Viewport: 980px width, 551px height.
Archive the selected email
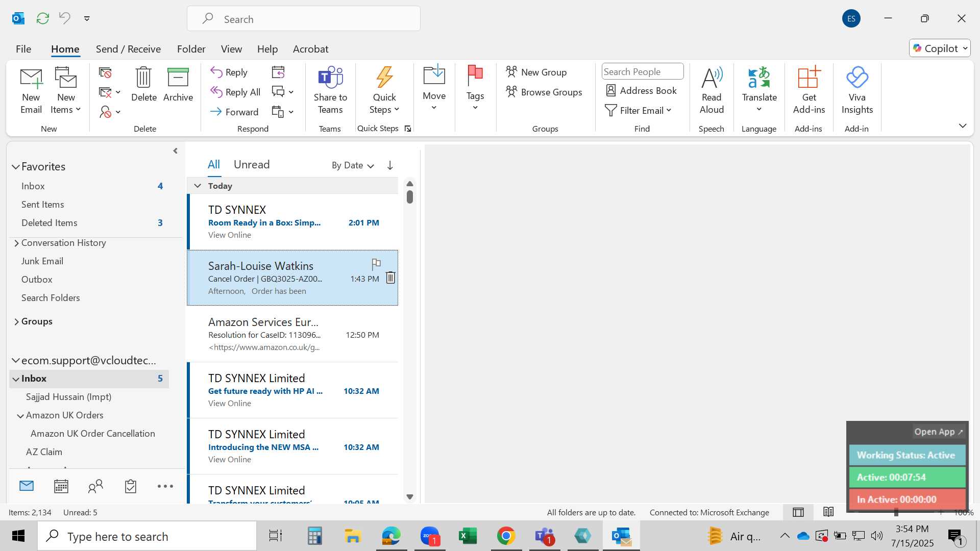[x=178, y=85]
